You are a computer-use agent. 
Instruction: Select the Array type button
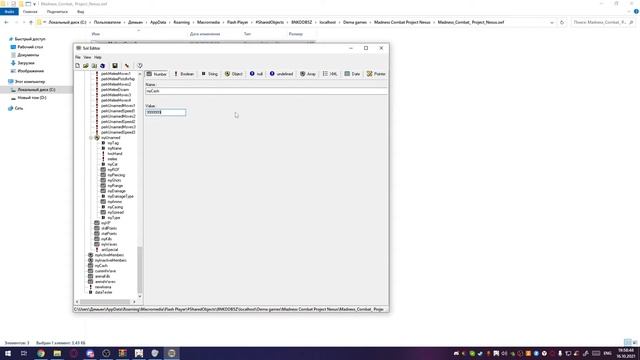coord(308,74)
